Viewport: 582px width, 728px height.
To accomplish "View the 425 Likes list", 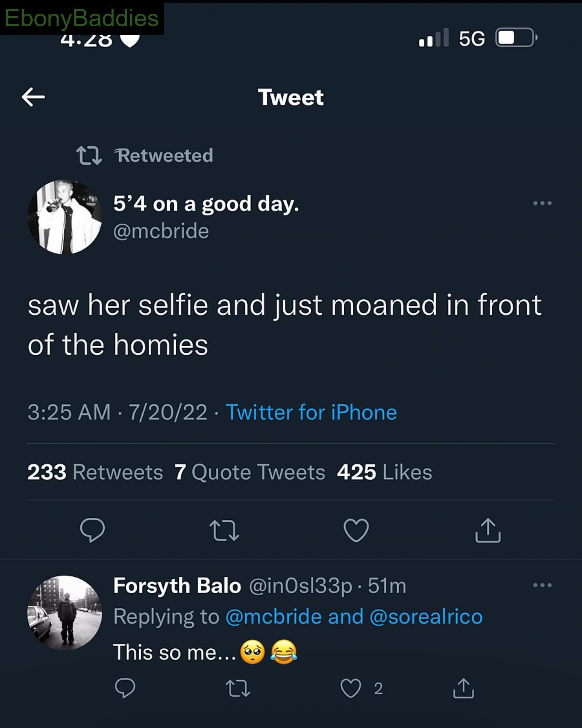I will tap(384, 472).
